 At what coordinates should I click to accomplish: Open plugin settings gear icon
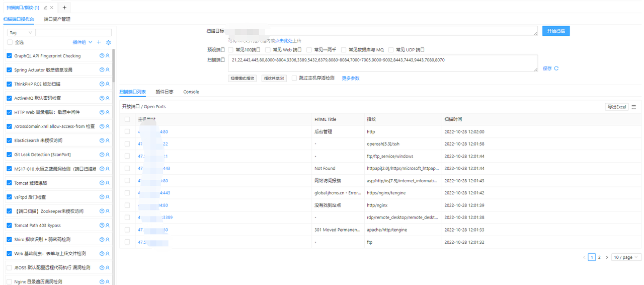(x=108, y=43)
